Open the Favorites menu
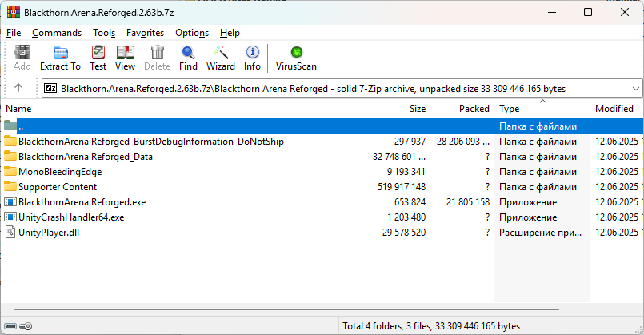The image size is (644, 335). click(x=145, y=33)
